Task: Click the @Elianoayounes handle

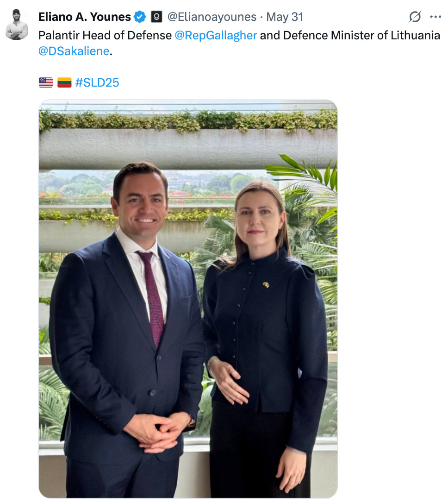Action: pos(212,17)
